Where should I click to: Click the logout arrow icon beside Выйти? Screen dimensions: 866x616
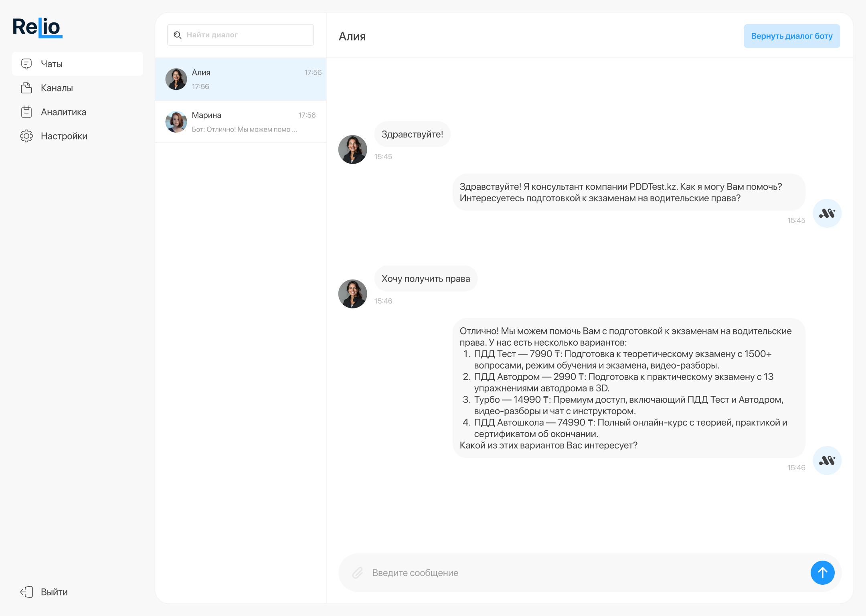click(x=26, y=592)
